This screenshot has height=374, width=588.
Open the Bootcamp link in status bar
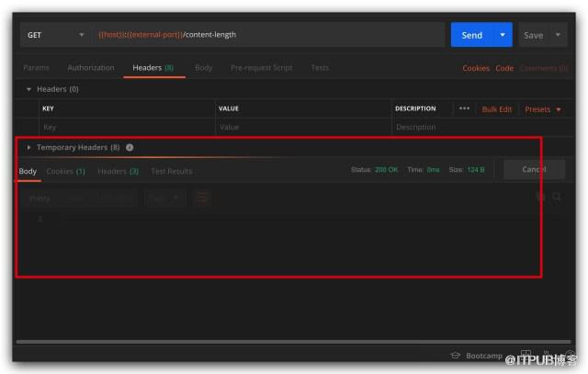click(x=484, y=356)
